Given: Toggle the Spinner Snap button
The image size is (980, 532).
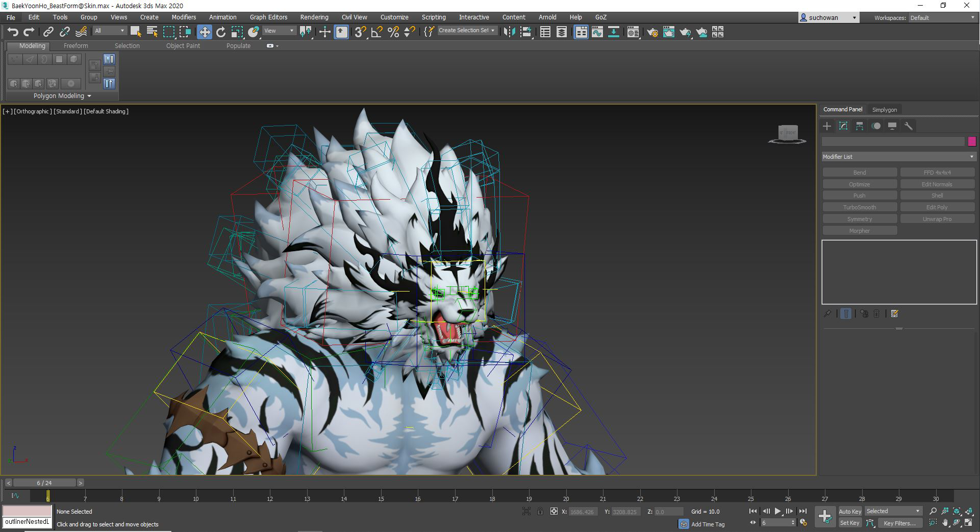Looking at the screenshot, I should [x=409, y=32].
